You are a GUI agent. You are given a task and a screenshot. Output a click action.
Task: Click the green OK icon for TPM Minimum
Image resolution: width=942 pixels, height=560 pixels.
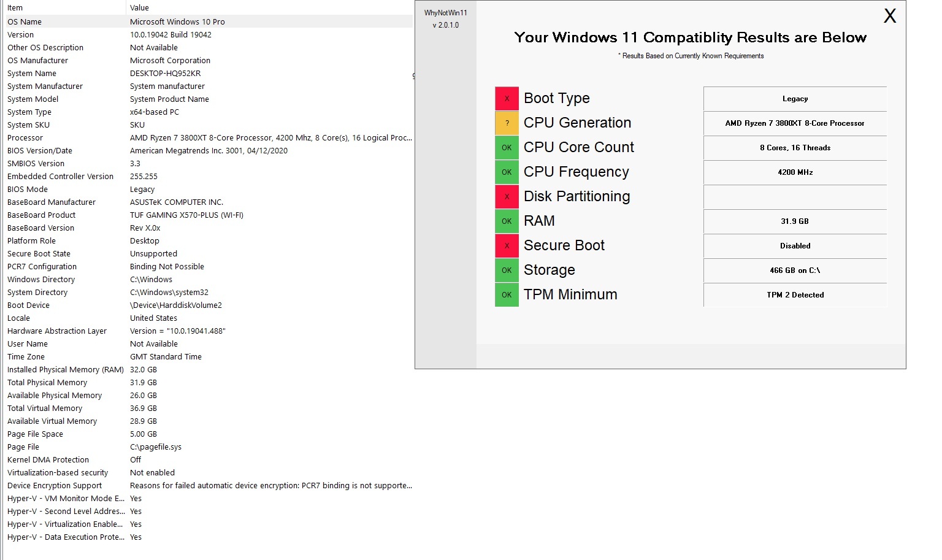coord(507,294)
